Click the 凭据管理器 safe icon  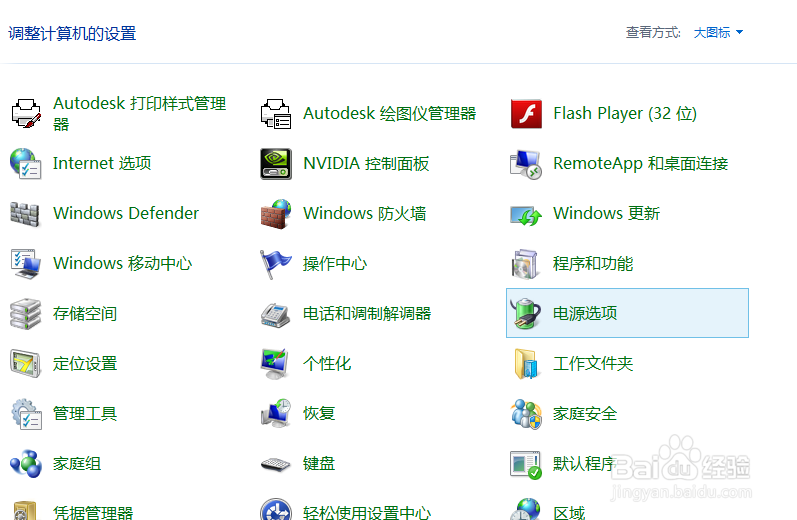pos(25,510)
